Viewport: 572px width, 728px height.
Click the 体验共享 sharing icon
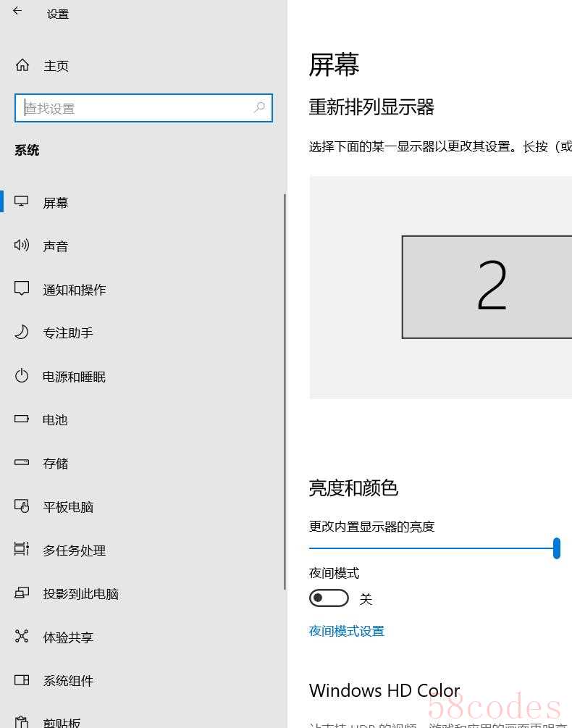click(x=22, y=637)
